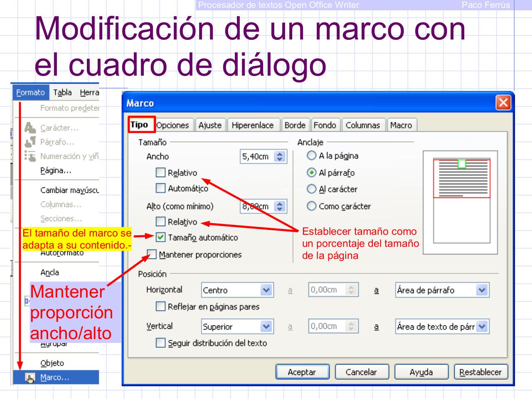Enable Relativo under Ancho
This screenshot has height=399, width=532.
160,172
